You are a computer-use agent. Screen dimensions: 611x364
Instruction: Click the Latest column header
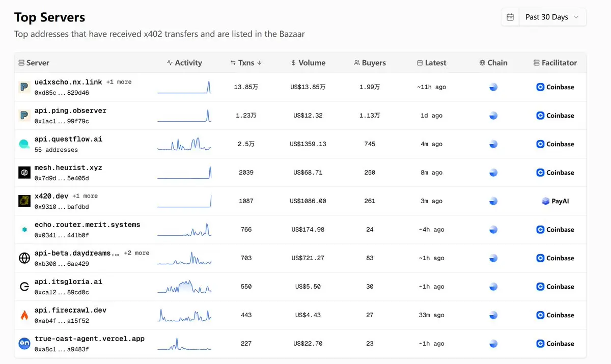(431, 63)
